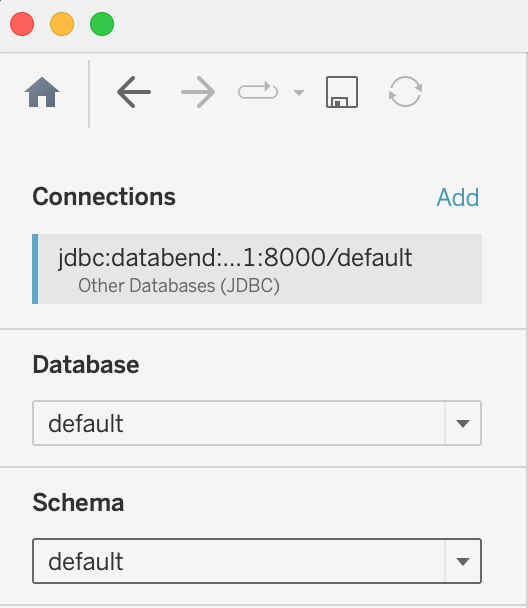Maximize the window using the green button
Image resolution: width=528 pixels, height=608 pixels.
tap(102, 24)
